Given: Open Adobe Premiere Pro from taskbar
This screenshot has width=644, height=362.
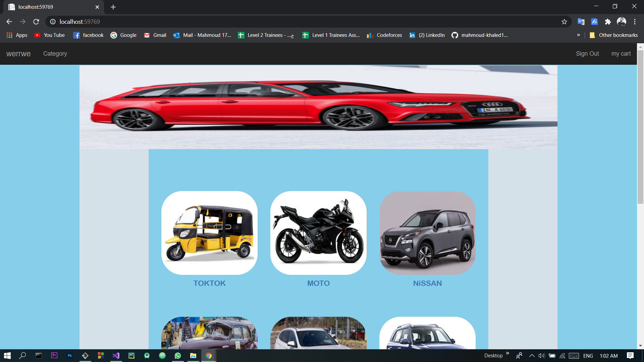Looking at the screenshot, I should tap(54, 356).
